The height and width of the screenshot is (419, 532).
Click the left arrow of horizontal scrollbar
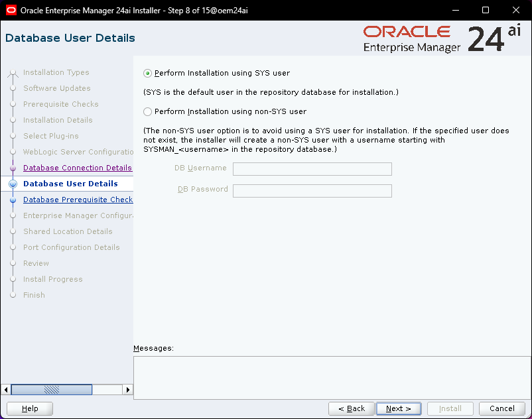[x=7, y=390]
